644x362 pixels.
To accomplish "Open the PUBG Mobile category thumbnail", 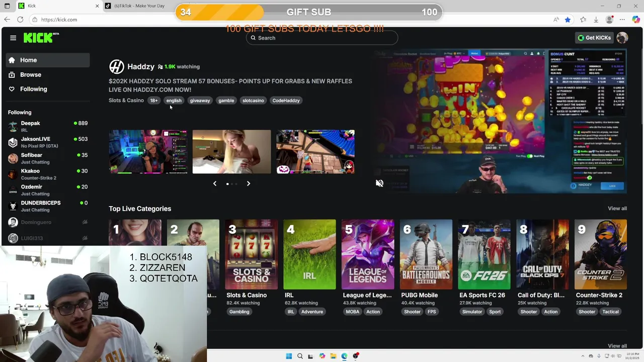I will 426,254.
